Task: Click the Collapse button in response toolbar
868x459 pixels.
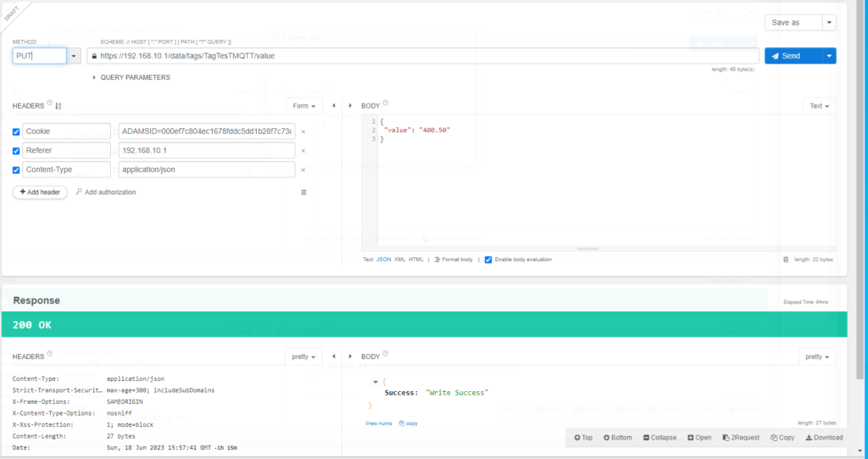Action: [659, 438]
